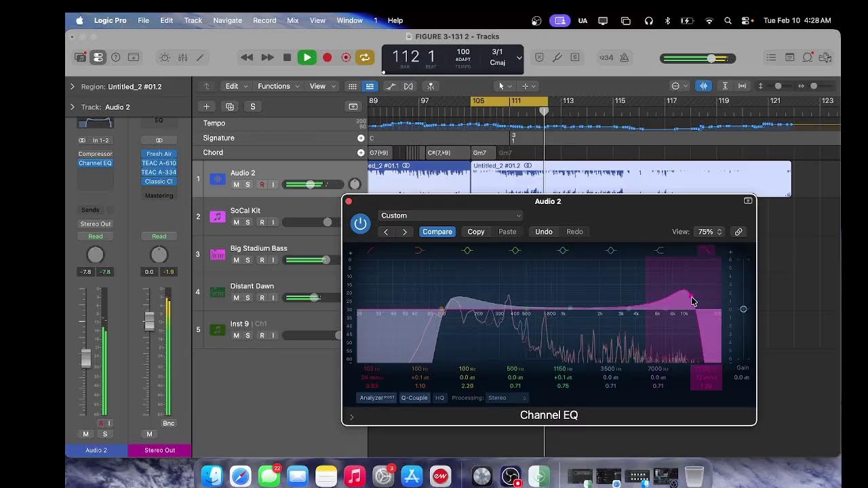Click the Undo button in EQ
Viewport: 868px width, 488px height.
point(544,232)
